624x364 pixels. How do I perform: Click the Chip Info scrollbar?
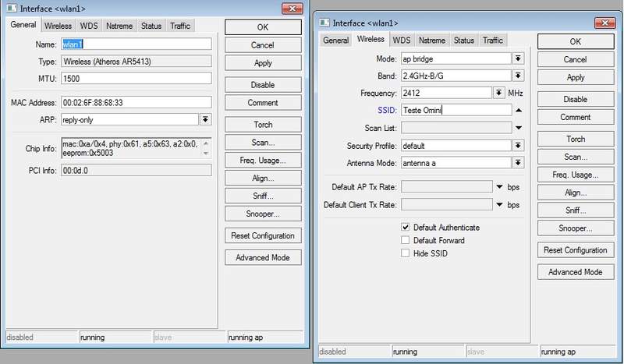[x=206, y=148]
